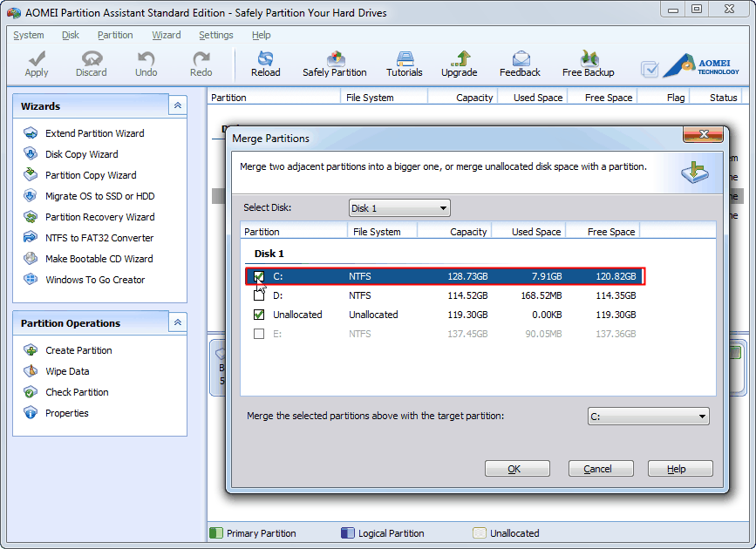Click dialog File System column header
The width and height of the screenshot is (756, 549).
(x=382, y=232)
